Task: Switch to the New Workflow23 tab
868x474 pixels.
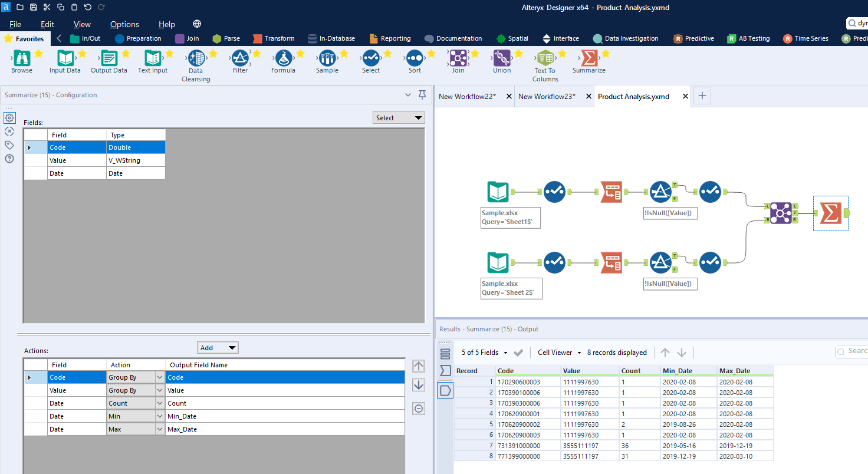Action: click(547, 96)
